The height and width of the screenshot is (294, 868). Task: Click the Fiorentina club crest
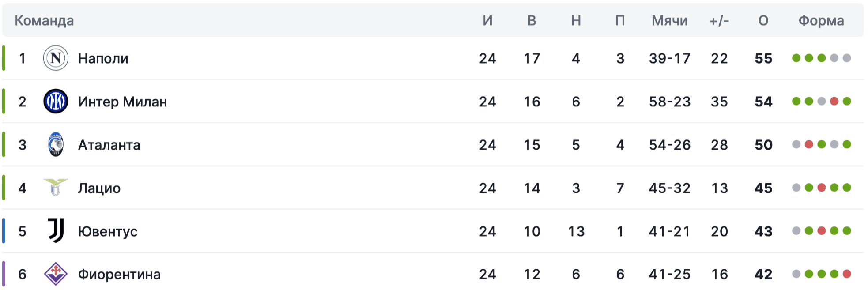(56, 274)
